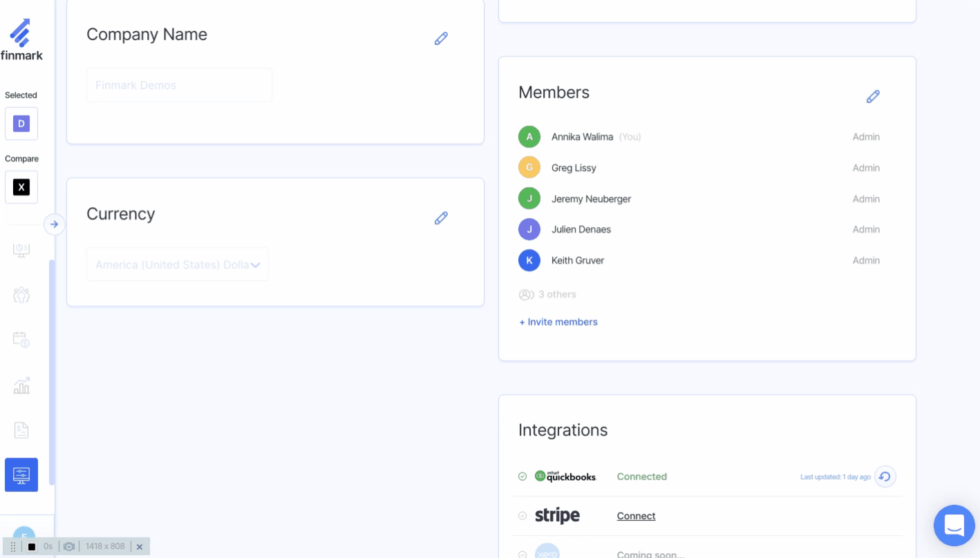The height and width of the screenshot is (558, 980).
Task: Click the Finmark logo
Action: pos(21,40)
